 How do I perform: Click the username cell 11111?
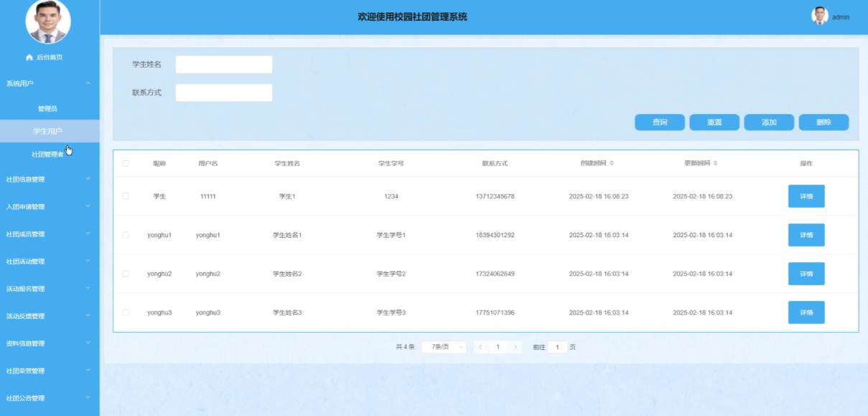[208, 196]
